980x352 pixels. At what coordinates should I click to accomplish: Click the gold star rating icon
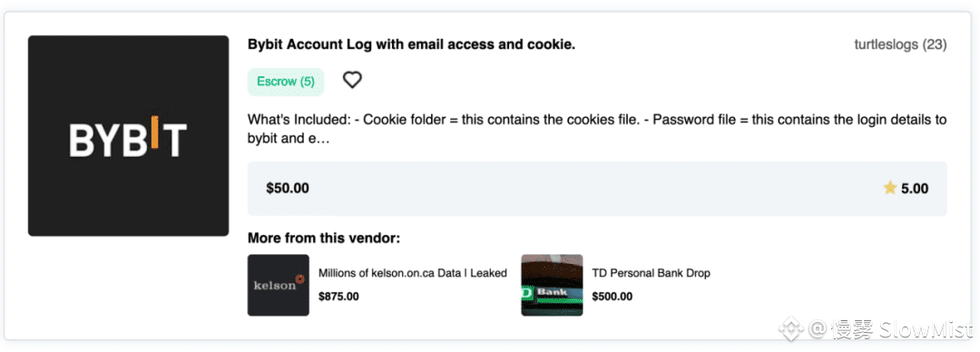pos(890,188)
